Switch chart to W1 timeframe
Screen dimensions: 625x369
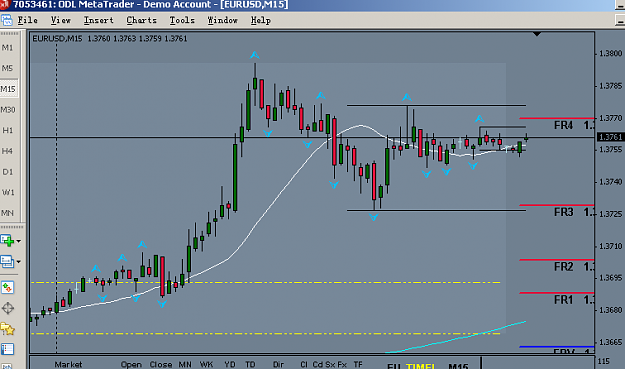click(8, 192)
